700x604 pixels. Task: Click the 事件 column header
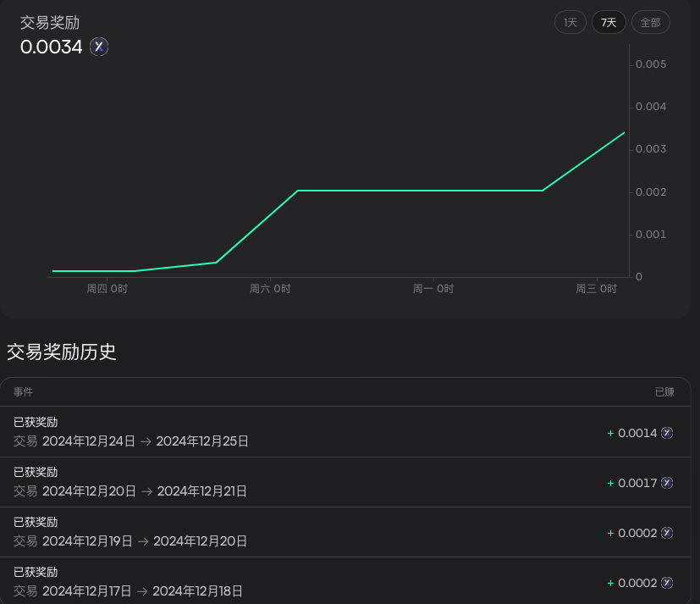click(23, 392)
